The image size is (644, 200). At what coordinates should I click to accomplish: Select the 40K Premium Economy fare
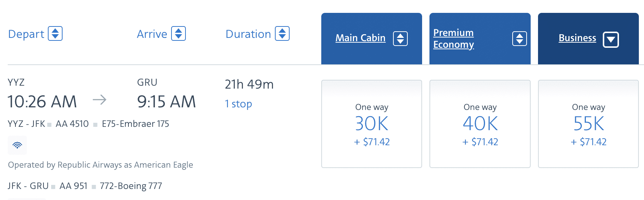480,124
